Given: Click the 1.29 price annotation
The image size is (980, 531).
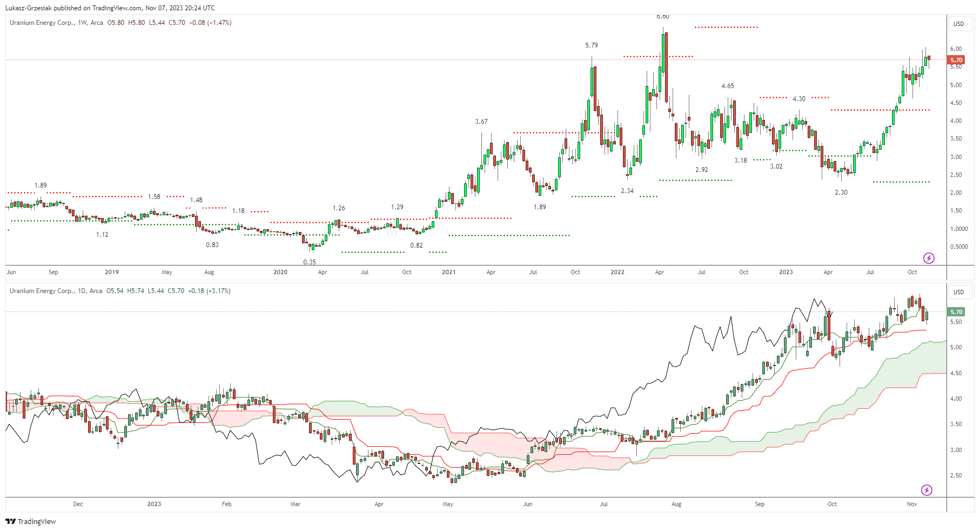Looking at the screenshot, I should click(x=397, y=207).
